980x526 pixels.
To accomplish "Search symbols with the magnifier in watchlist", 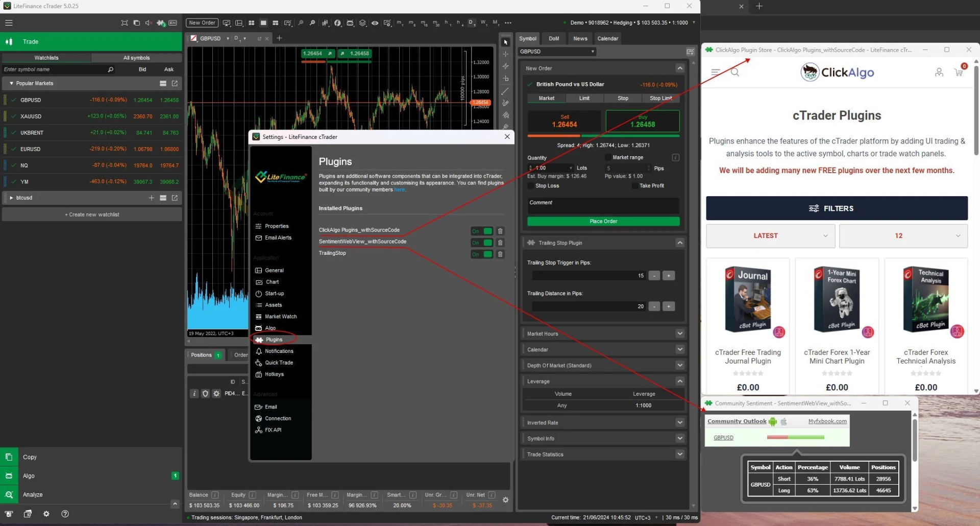I will [110, 69].
